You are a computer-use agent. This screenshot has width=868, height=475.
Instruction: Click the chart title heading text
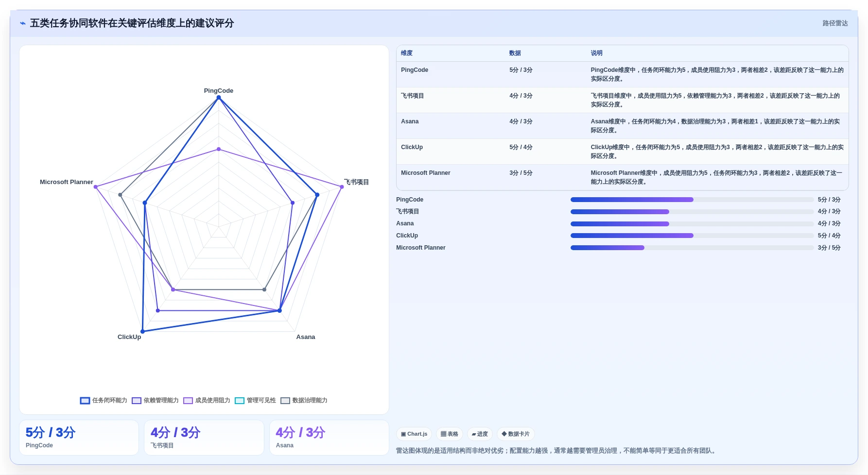click(x=132, y=23)
